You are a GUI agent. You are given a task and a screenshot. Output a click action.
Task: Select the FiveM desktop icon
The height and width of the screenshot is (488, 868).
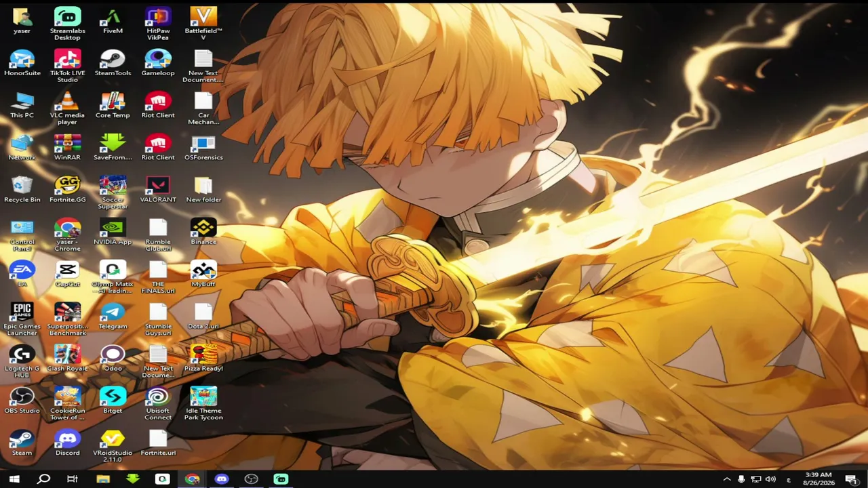[x=113, y=21]
